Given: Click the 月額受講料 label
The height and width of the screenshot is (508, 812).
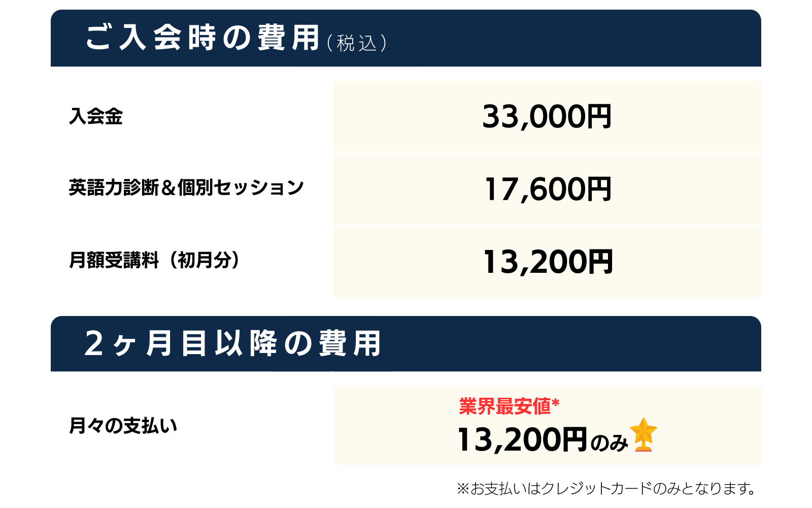Looking at the screenshot, I should [x=114, y=260].
